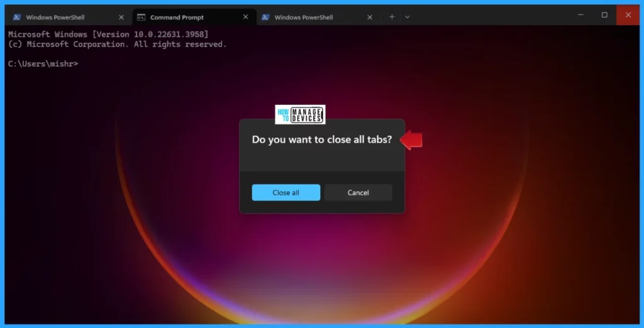Maximize the Terminal window
This screenshot has width=644, height=328.
(x=604, y=15)
